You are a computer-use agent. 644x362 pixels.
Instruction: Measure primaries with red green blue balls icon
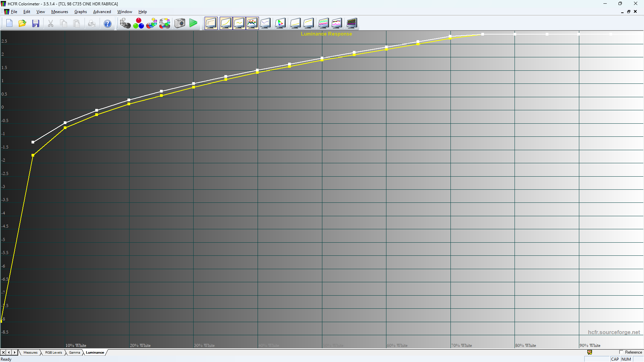tap(139, 23)
